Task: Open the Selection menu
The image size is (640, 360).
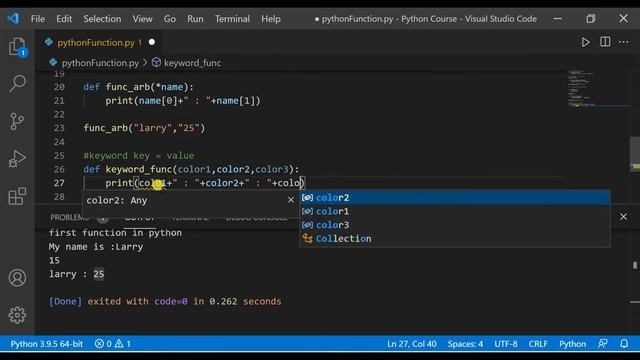Action: [102, 19]
